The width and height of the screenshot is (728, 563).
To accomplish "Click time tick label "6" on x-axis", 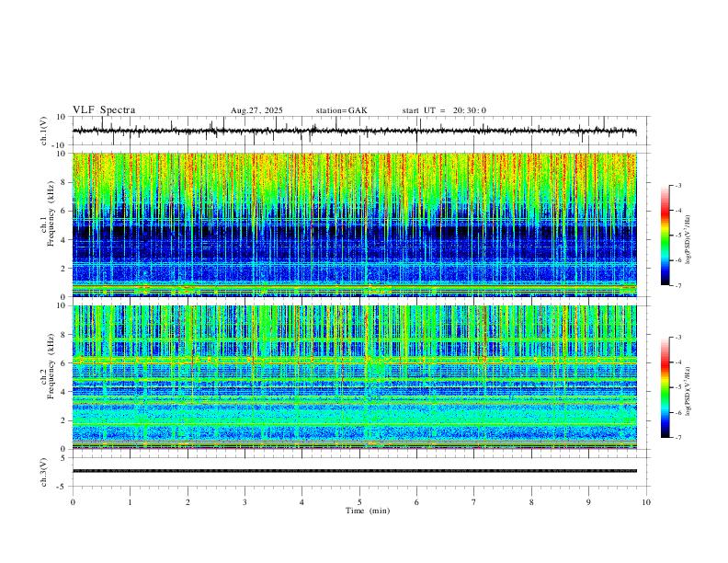I will (x=416, y=502).
